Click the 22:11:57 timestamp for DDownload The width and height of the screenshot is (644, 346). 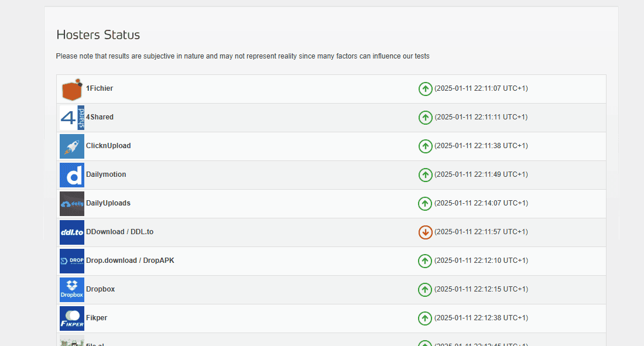pos(481,232)
